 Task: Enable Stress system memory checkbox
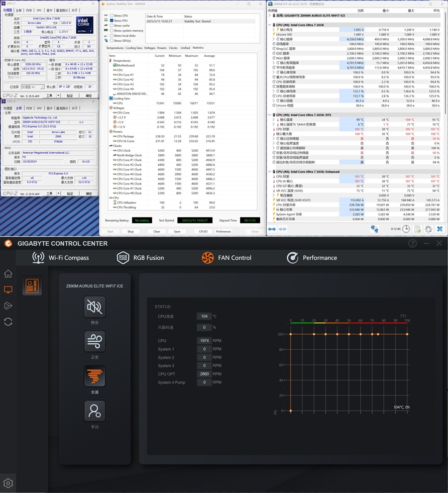point(112,30)
